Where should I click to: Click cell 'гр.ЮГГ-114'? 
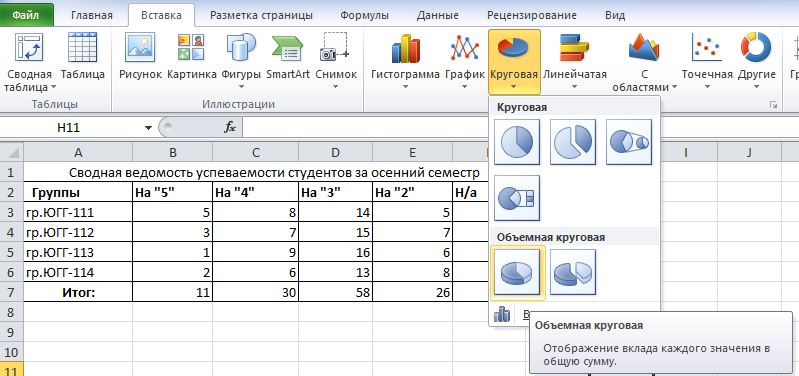[x=78, y=273]
